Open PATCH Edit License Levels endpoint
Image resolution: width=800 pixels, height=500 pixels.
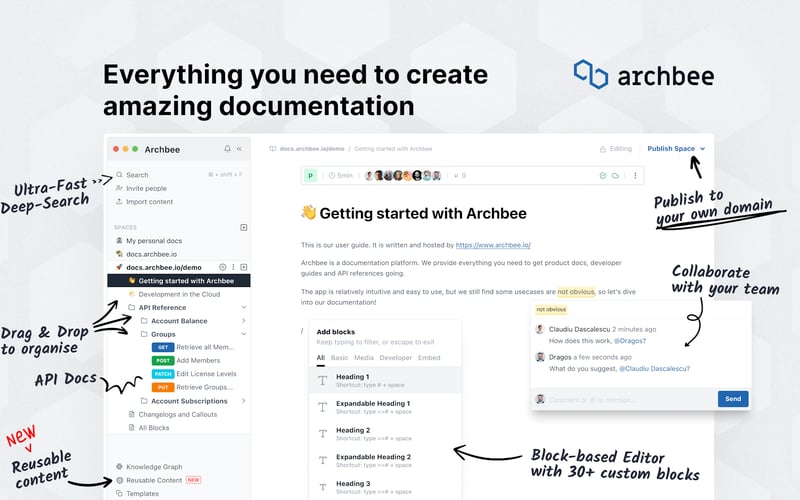pos(194,374)
